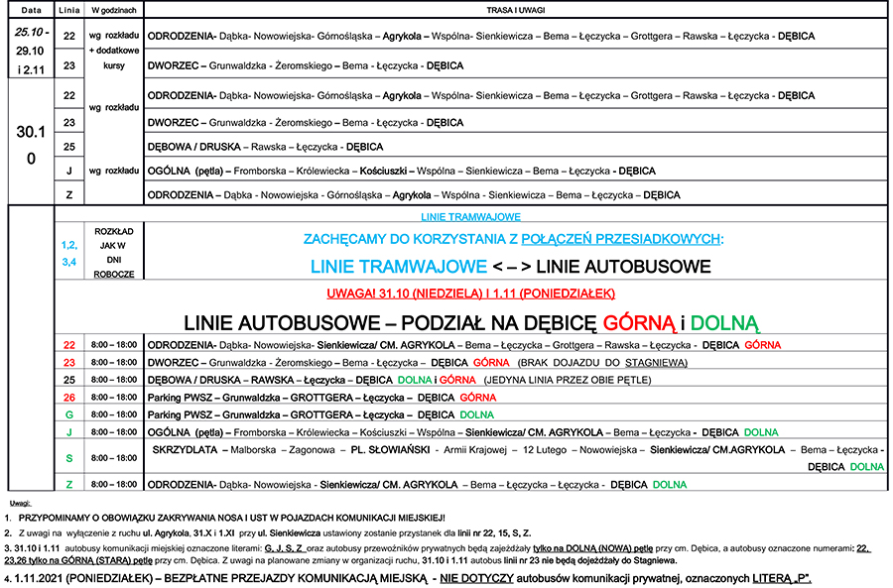Open the underlined "LINIE TRAMWAJOWE" heading link
The width and height of the screenshot is (893, 588).
click(470, 217)
